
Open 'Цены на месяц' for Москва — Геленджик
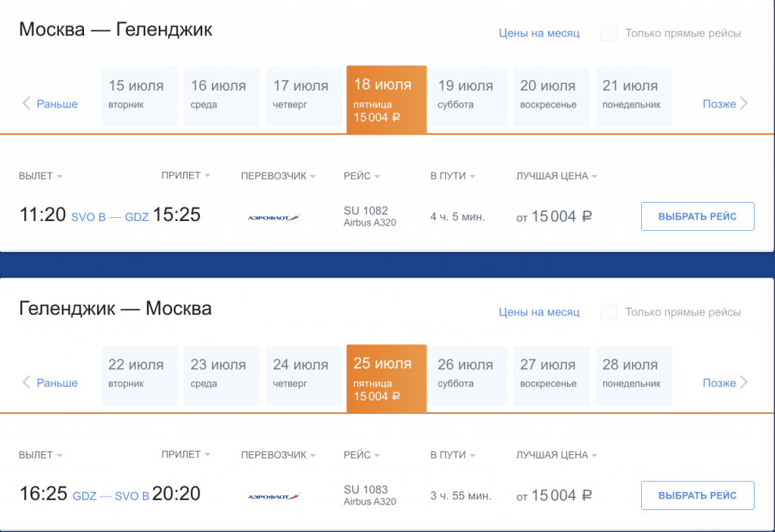pyautogui.click(x=539, y=33)
